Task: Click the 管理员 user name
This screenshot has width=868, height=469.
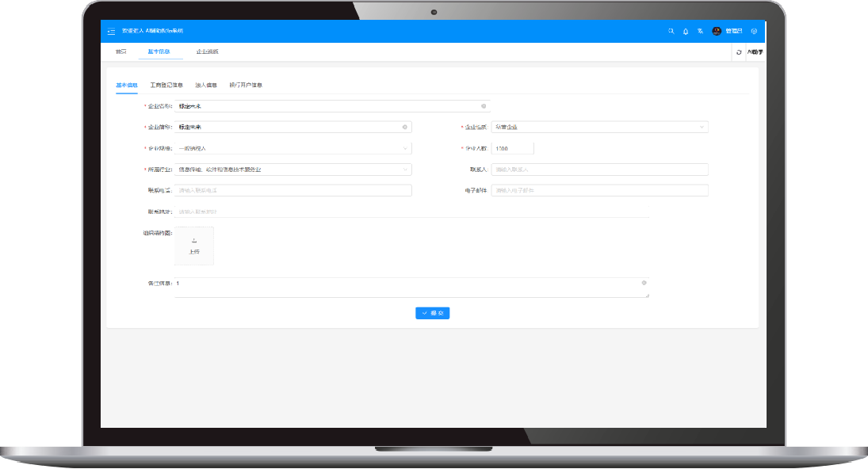Action: tap(733, 32)
